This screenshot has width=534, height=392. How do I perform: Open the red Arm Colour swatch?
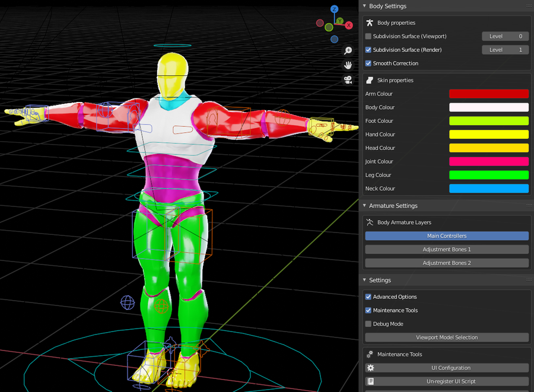(x=489, y=94)
